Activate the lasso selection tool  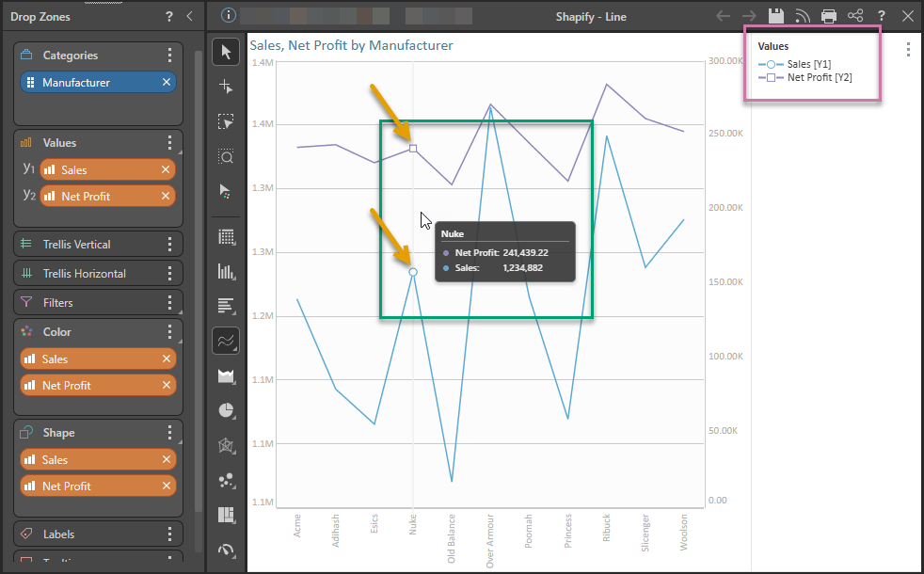[226, 122]
